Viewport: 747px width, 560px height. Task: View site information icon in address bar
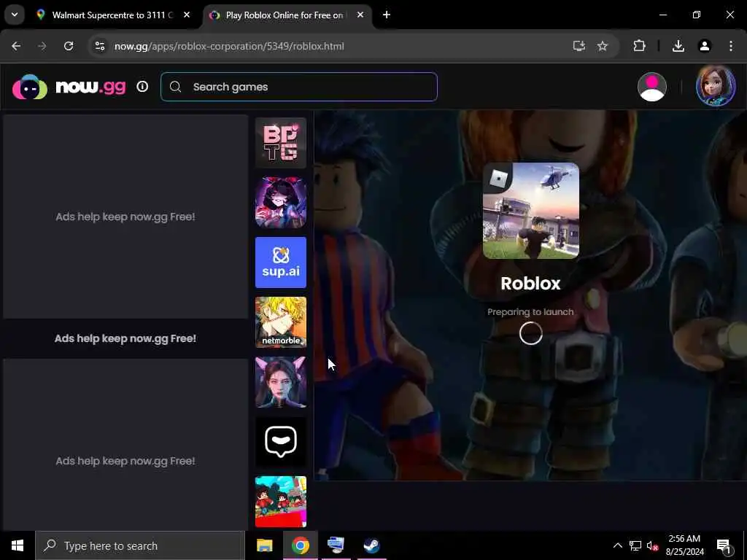99,46
